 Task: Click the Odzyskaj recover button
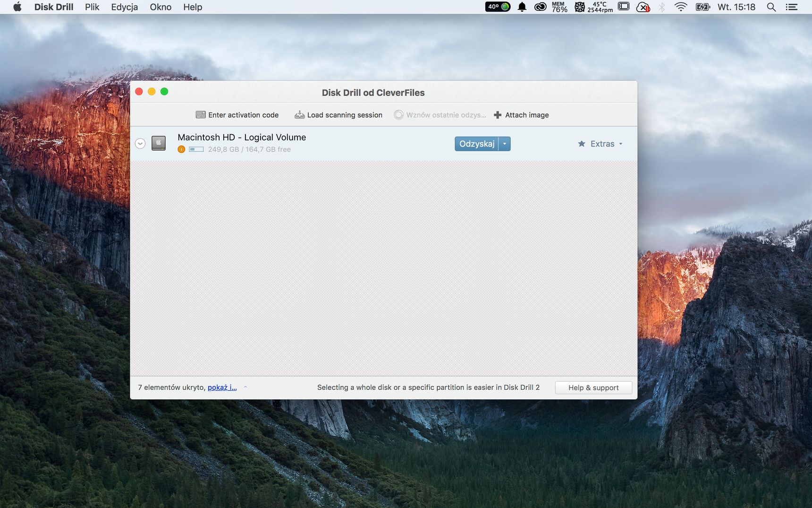477,144
